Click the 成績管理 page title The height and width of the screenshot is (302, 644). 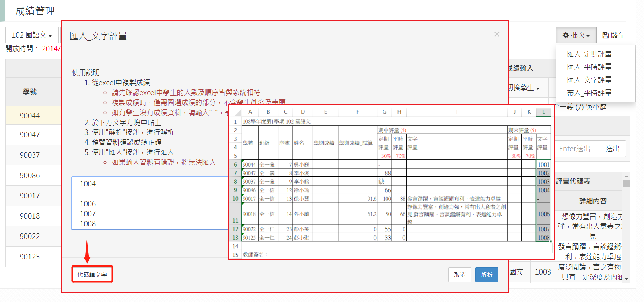[x=35, y=11]
